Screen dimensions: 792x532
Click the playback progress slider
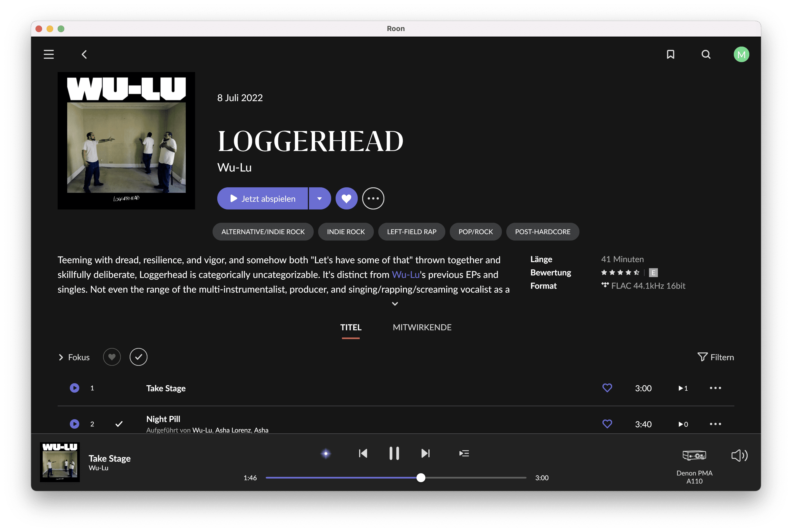click(x=395, y=478)
